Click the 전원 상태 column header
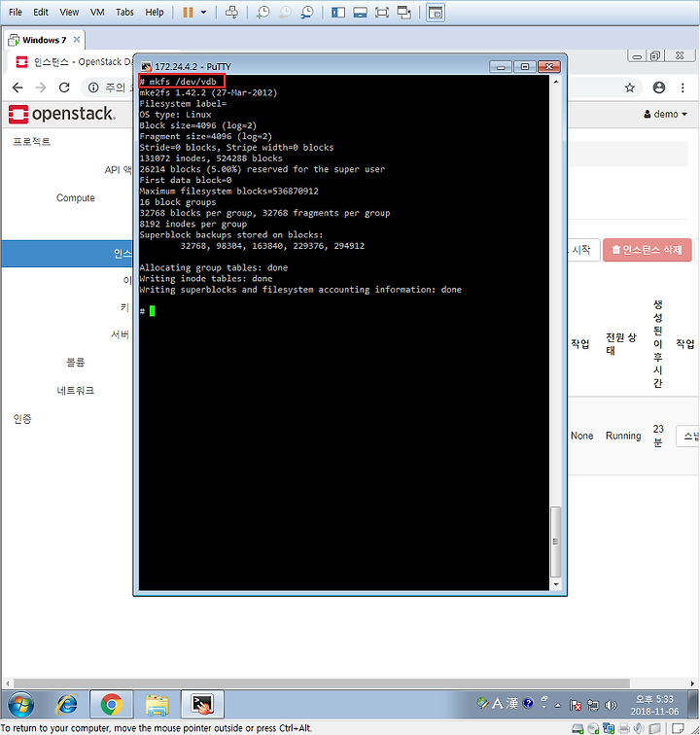The width and height of the screenshot is (700, 735). coord(620,343)
